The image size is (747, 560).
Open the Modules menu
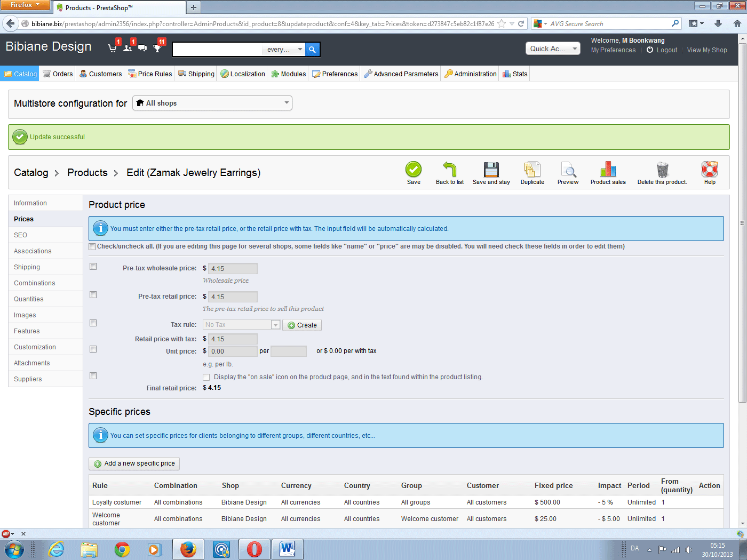coord(288,74)
